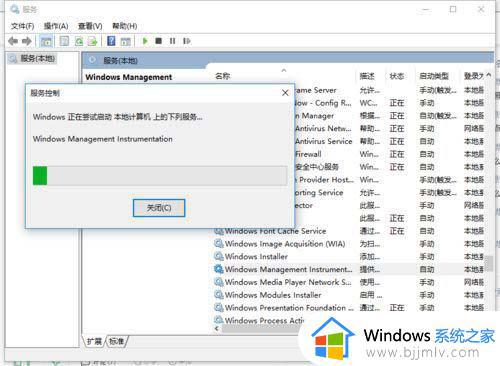Image resolution: width=500 pixels, height=366 pixels.
Task: Select Windows Process Activation service row
Action: (x=260, y=320)
